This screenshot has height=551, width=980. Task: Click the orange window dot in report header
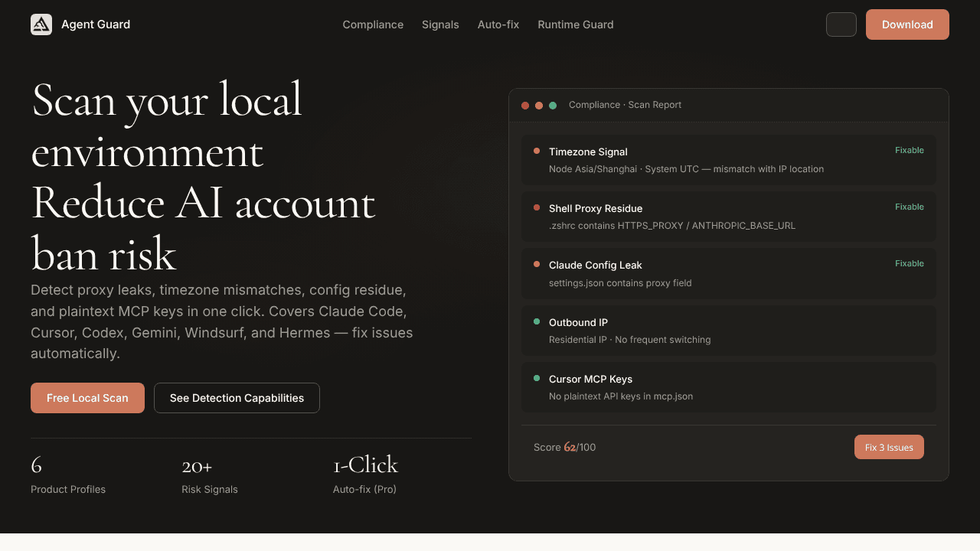tap(539, 106)
